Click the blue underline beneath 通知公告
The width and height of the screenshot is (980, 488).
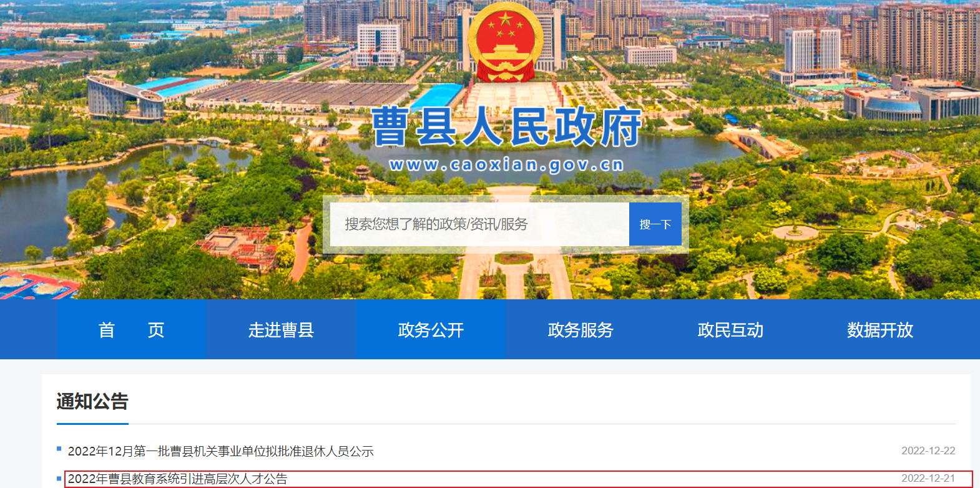(92, 424)
